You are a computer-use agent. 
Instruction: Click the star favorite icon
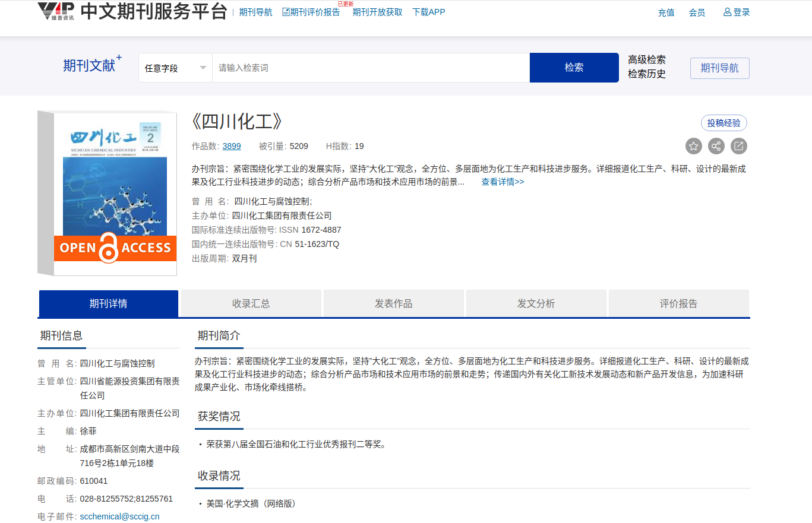[x=693, y=146]
